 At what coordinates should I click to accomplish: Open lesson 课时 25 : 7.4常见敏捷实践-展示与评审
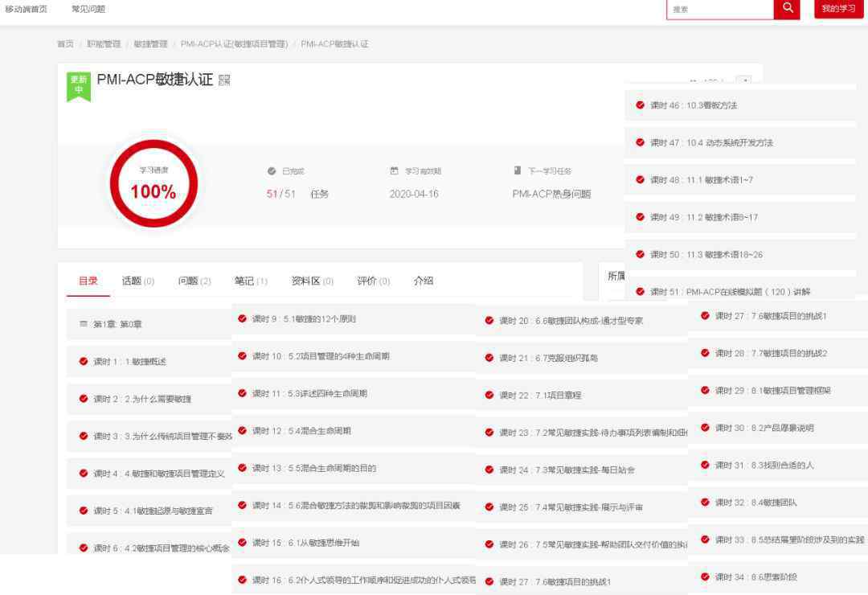[582, 507]
